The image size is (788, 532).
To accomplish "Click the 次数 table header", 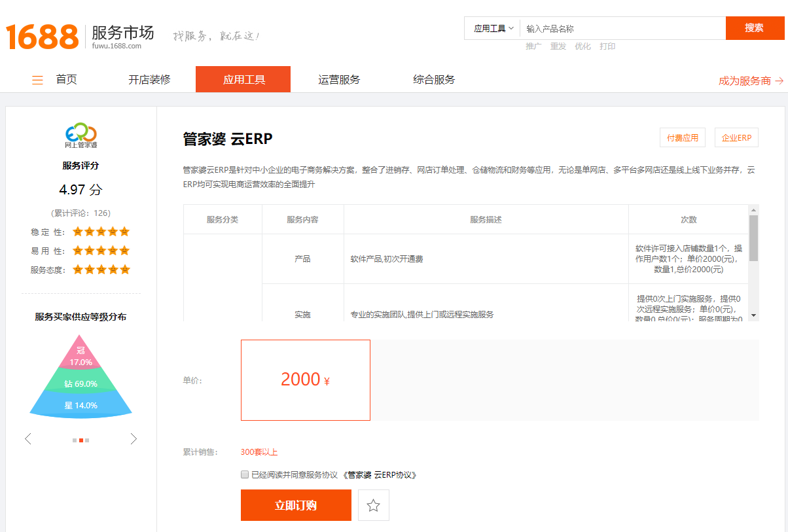I will pos(689,220).
